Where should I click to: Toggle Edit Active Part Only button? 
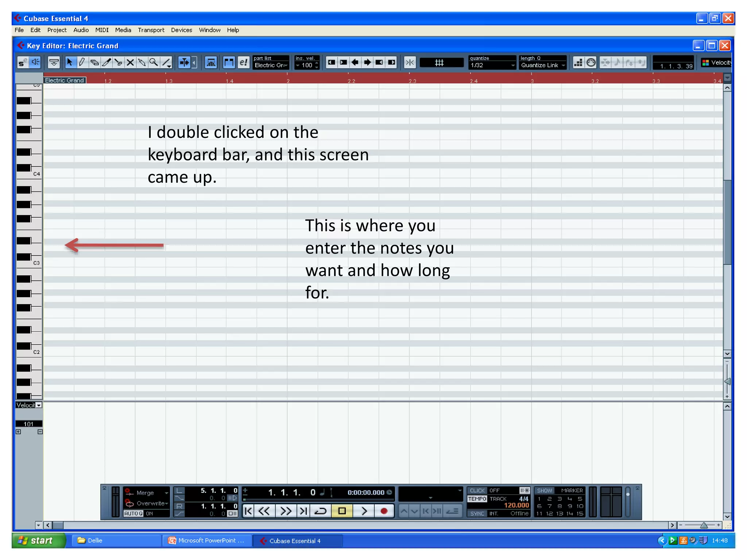click(243, 62)
